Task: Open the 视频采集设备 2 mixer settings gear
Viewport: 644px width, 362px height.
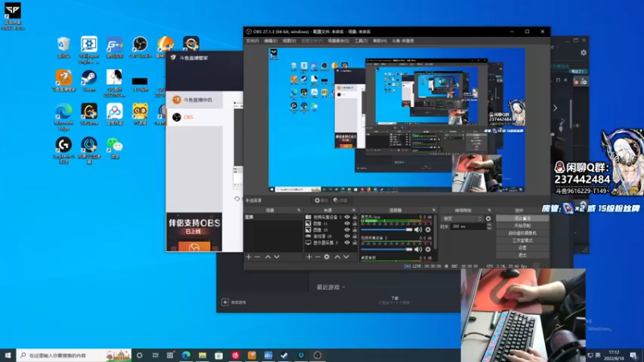Action: pyautogui.click(x=428, y=249)
